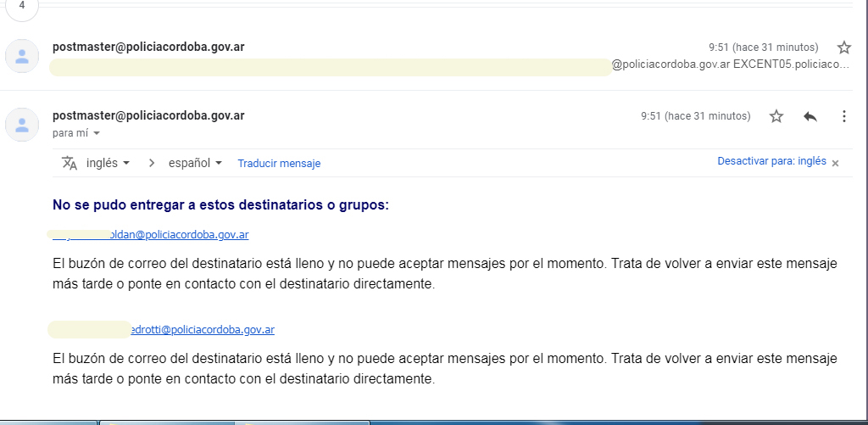Click the avatar of the expanded message
The width and height of the screenshot is (868, 425).
pyautogui.click(x=22, y=126)
